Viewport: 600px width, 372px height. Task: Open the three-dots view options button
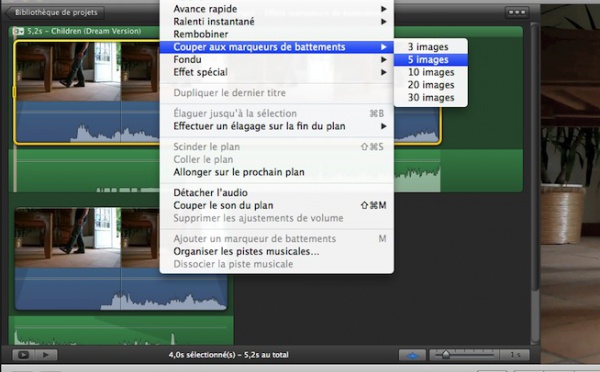click(x=517, y=12)
